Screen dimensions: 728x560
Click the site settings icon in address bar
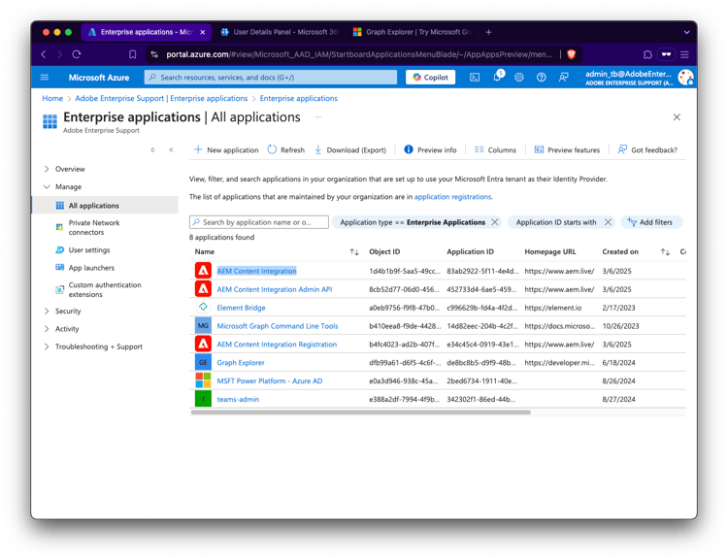click(154, 54)
